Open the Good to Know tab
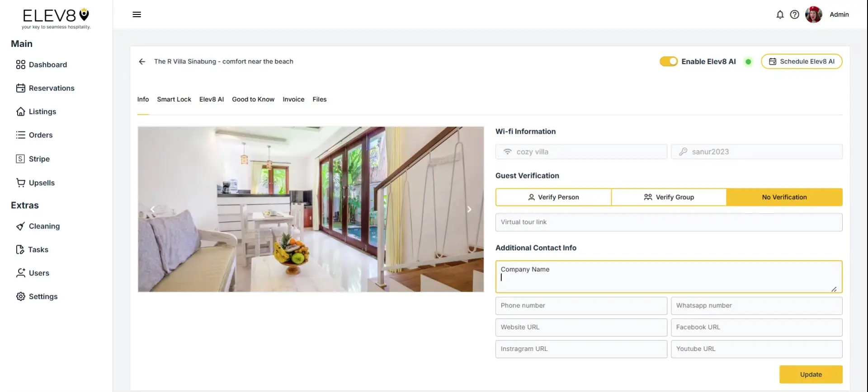Viewport: 868px width, 392px height. click(253, 99)
